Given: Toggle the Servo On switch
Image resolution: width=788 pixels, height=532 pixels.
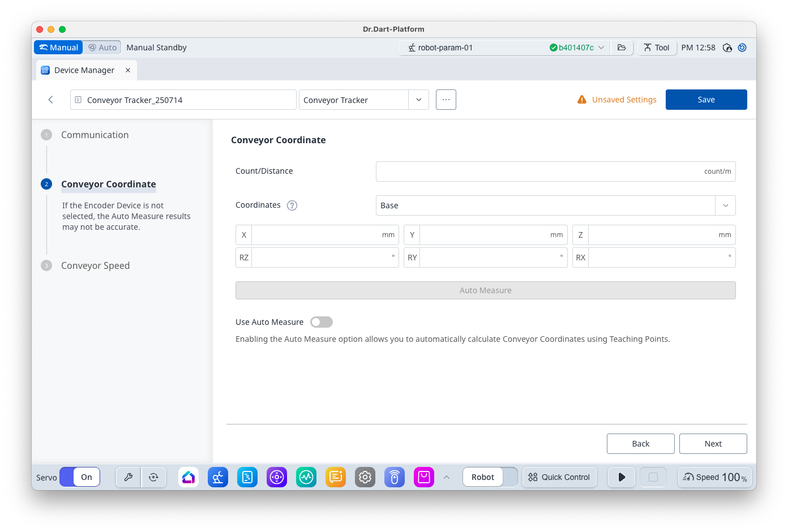Looking at the screenshot, I should [80, 477].
